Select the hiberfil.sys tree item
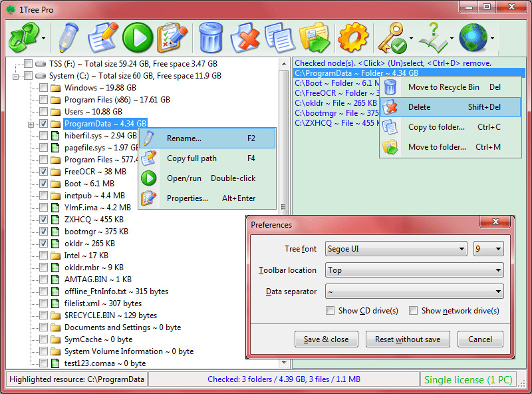The width and height of the screenshot is (532, 394). pyautogui.click(x=100, y=136)
